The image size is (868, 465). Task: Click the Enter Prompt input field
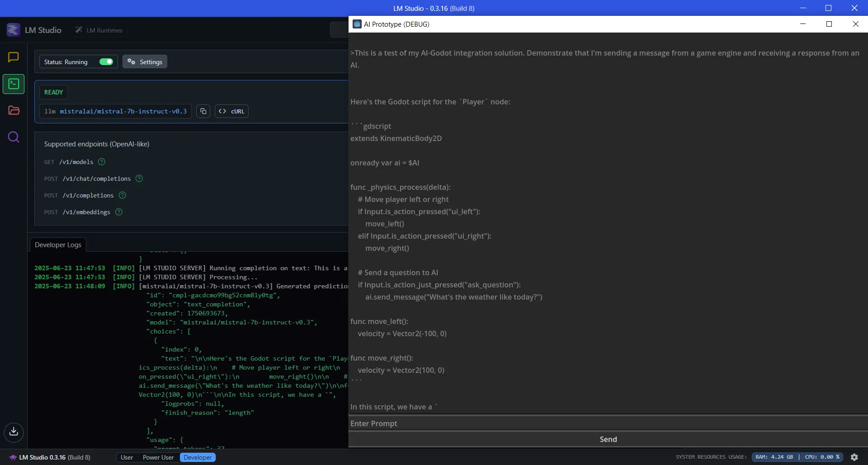pos(608,423)
